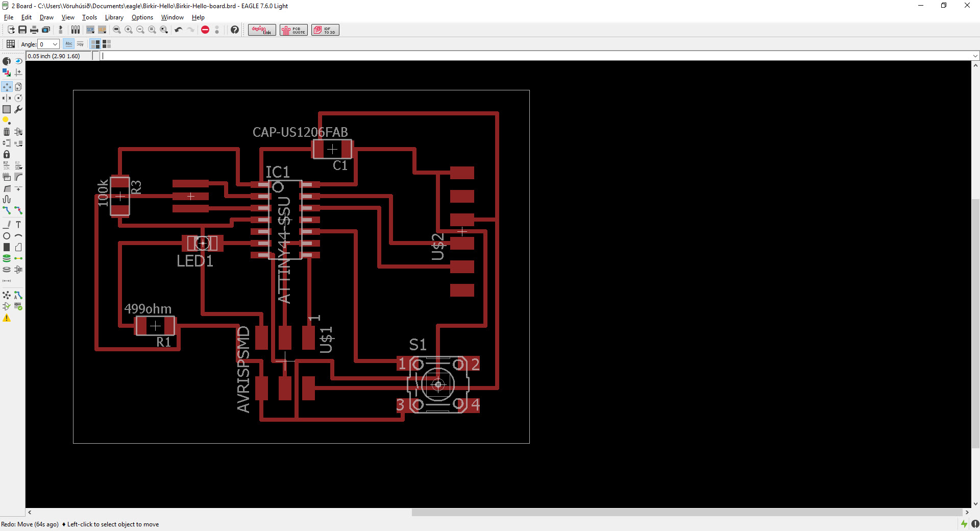Expand the command line history dropdown

click(x=975, y=56)
